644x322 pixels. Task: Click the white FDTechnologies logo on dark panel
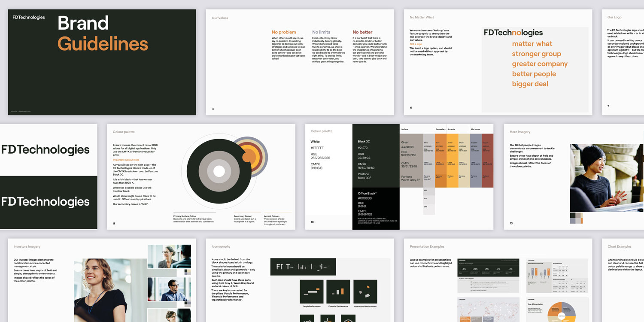(46, 201)
